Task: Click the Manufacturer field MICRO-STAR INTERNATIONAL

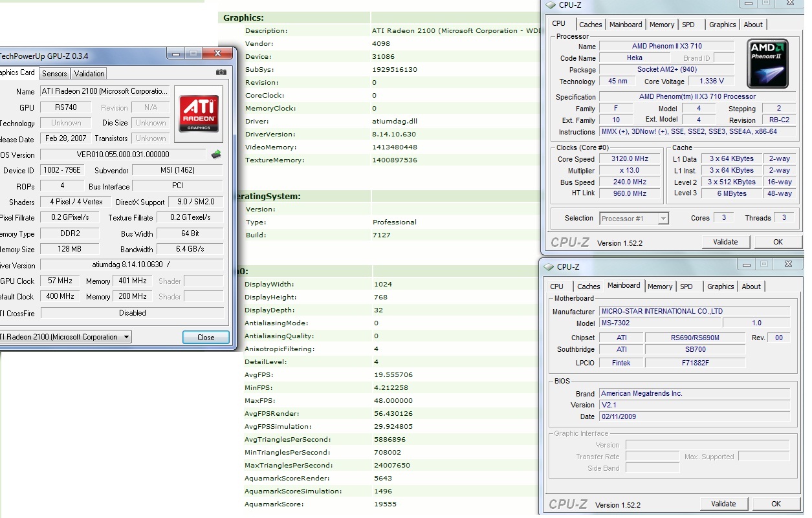Action: 694,312
